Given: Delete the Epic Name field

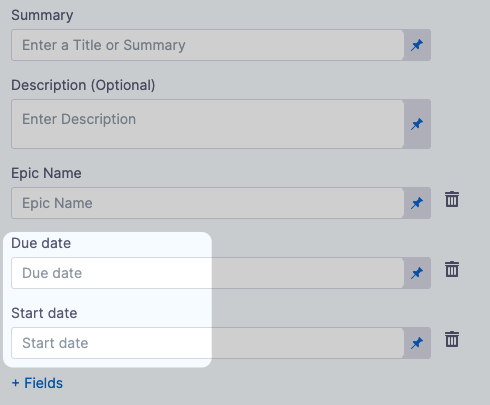Looking at the screenshot, I should (x=452, y=199).
